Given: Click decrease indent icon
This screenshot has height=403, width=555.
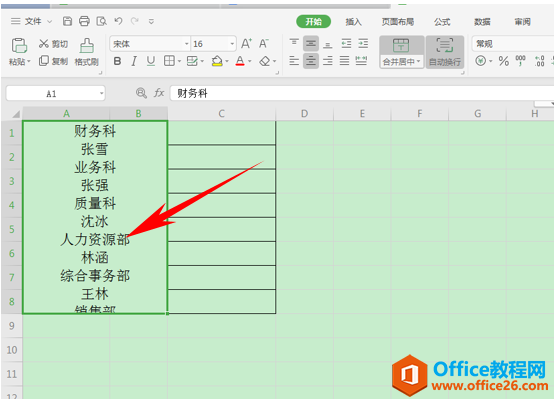Looking at the screenshot, I should tap(346, 44).
